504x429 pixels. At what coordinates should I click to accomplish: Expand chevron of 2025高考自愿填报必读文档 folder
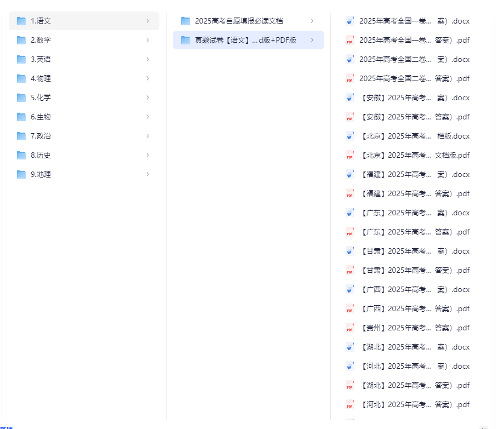(312, 21)
